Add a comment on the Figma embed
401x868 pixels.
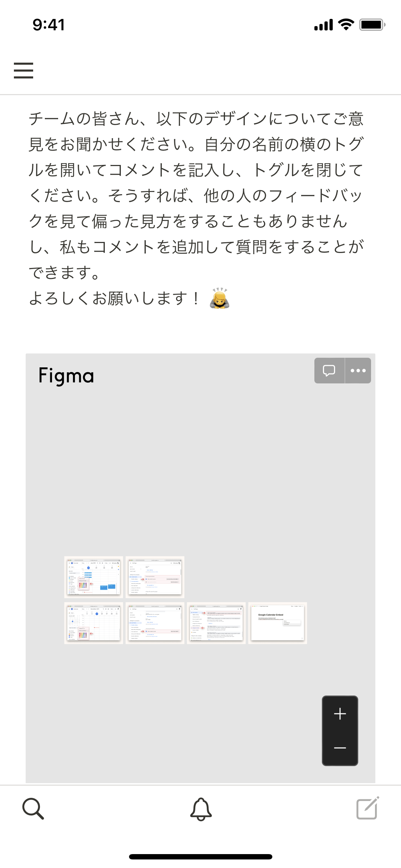[x=329, y=371]
